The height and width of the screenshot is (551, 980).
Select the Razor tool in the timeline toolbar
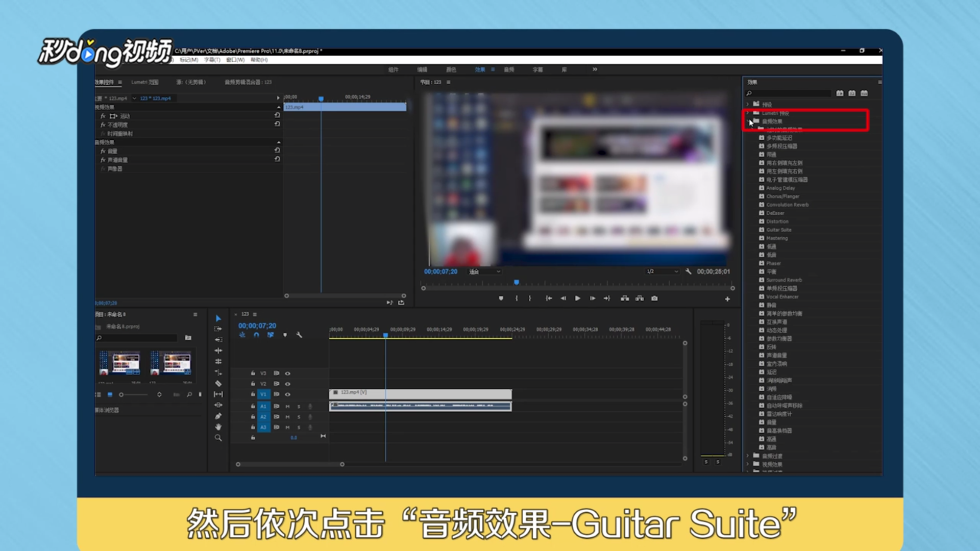coord(218,383)
